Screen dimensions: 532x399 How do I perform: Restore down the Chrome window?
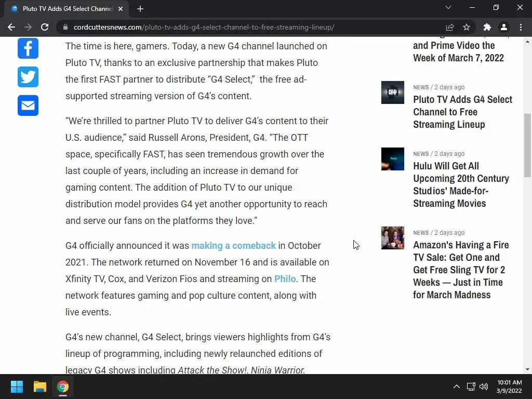pyautogui.click(x=496, y=7)
